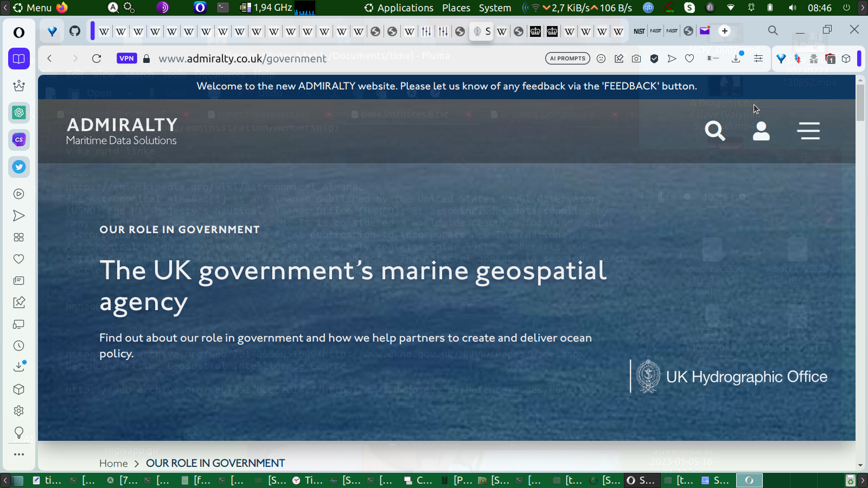Open the ADMIRALTY site search icon
The height and width of the screenshot is (488, 868).
pos(714,131)
